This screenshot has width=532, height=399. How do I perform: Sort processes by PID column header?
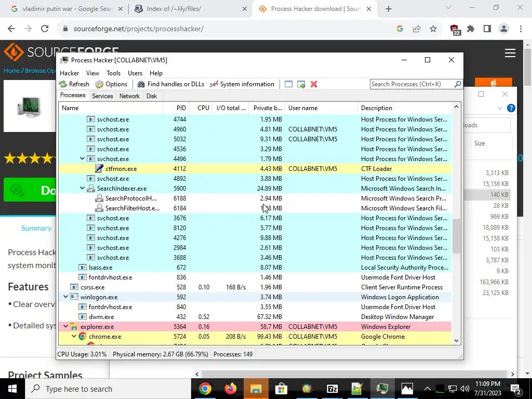[x=176, y=108]
